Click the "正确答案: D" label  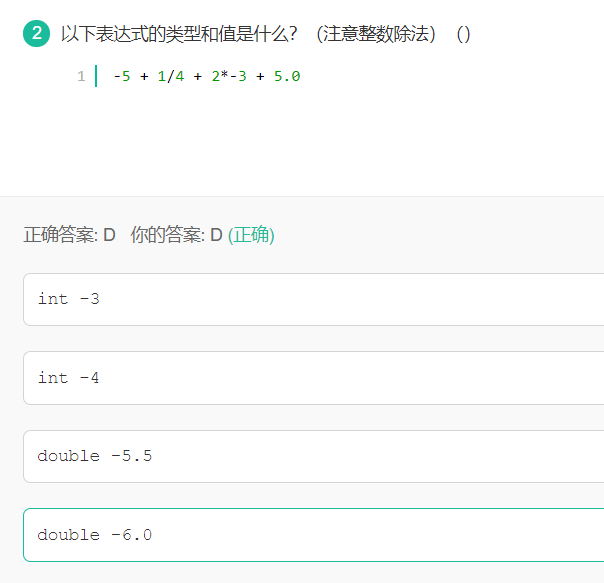[69, 235]
